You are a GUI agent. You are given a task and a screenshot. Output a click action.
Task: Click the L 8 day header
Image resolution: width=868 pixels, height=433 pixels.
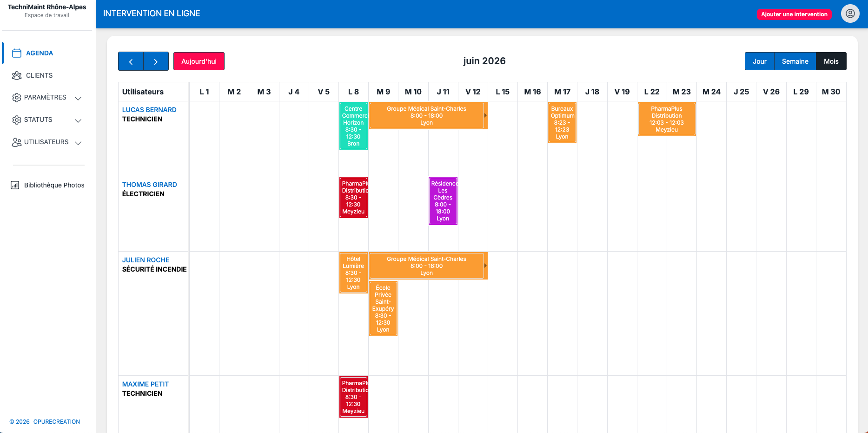[x=353, y=92]
